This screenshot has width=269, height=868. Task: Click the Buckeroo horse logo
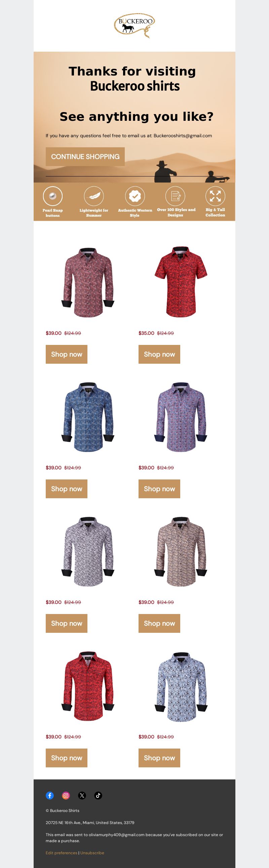coord(134,25)
